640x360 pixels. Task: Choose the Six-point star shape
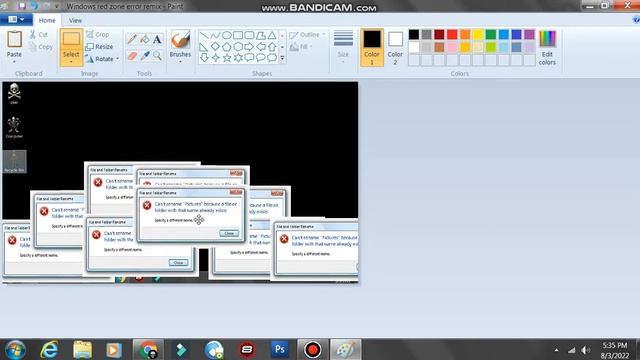[238, 58]
